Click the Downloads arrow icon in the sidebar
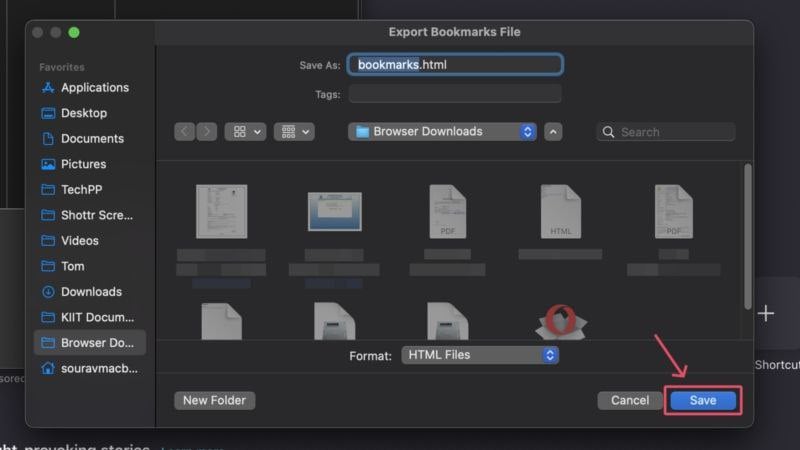This screenshot has height=450, width=800. pos(48,292)
